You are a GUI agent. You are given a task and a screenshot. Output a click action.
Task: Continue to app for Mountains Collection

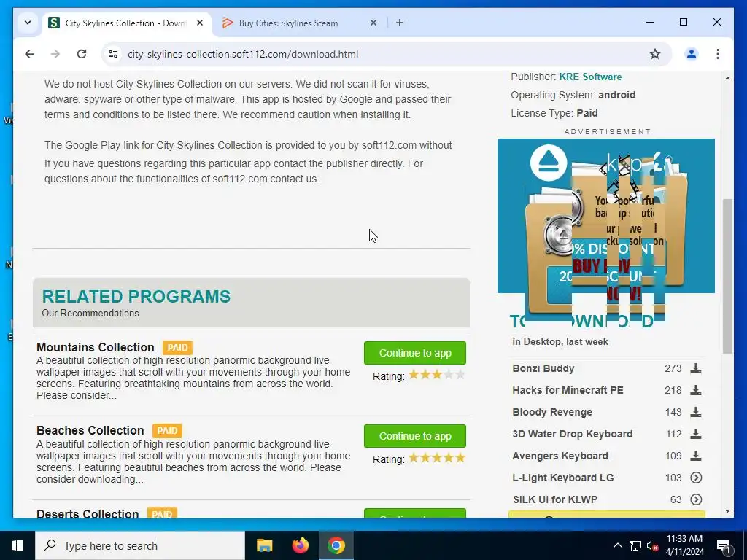tap(415, 353)
